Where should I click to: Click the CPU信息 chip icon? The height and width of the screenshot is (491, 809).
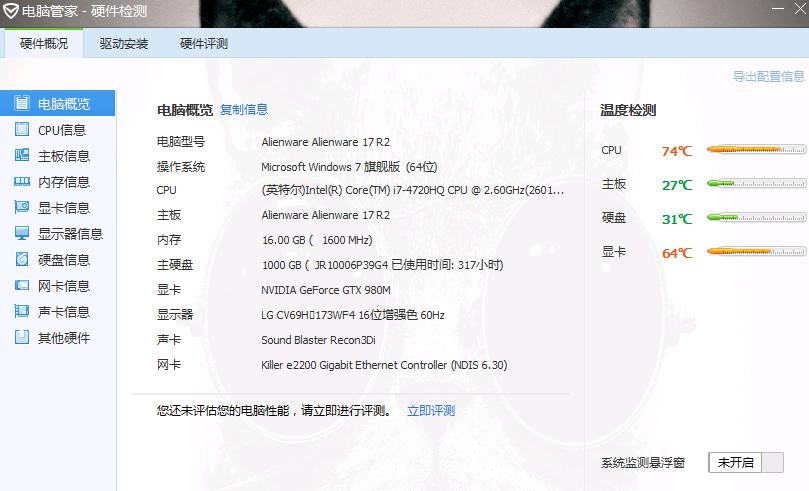point(22,129)
